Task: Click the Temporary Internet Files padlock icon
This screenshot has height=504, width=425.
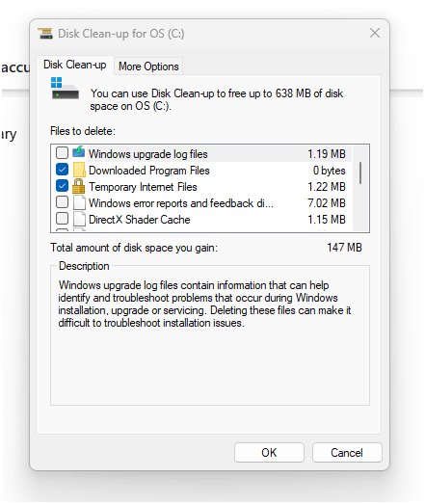Action: pyautogui.click(x=78, y=186)
